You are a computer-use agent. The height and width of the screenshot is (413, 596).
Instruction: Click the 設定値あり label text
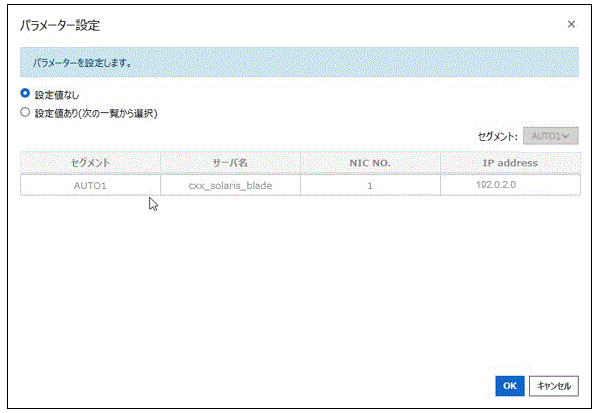tap(57, 113)
